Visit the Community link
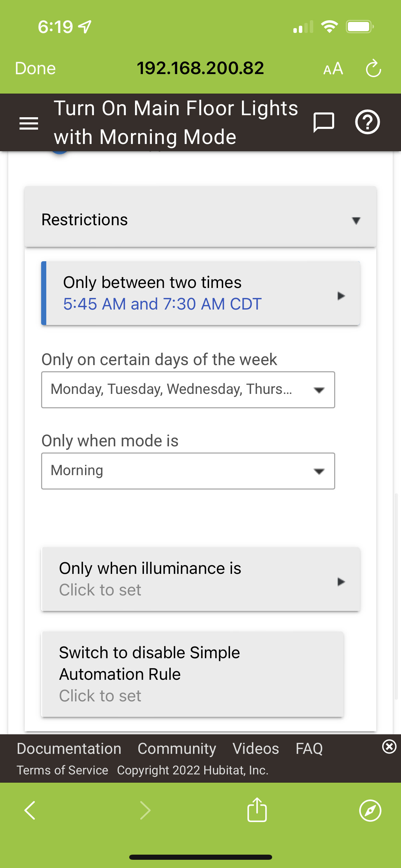The width and height of the screenshot is (401, 868). pos(177,748)
